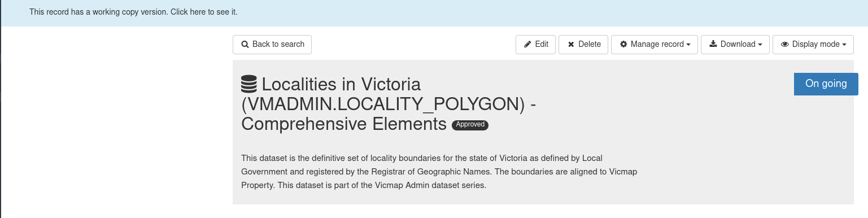Edit this metadata record

click(x=535, y=45)
